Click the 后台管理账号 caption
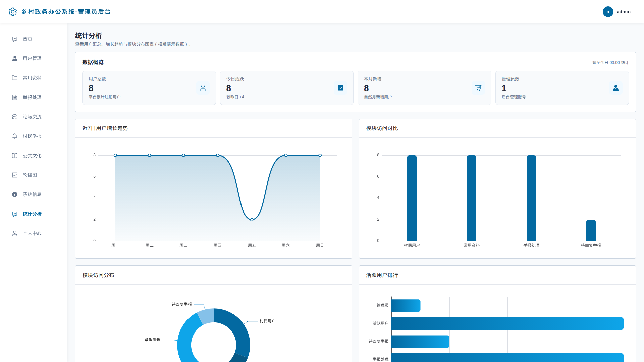Screen dimensions: 644x362 (514, 97)
